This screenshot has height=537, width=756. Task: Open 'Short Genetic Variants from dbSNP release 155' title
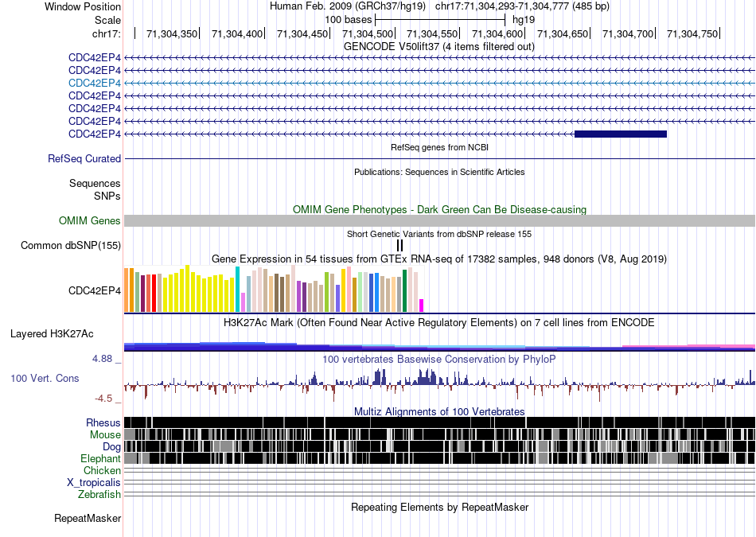(439, 234)
